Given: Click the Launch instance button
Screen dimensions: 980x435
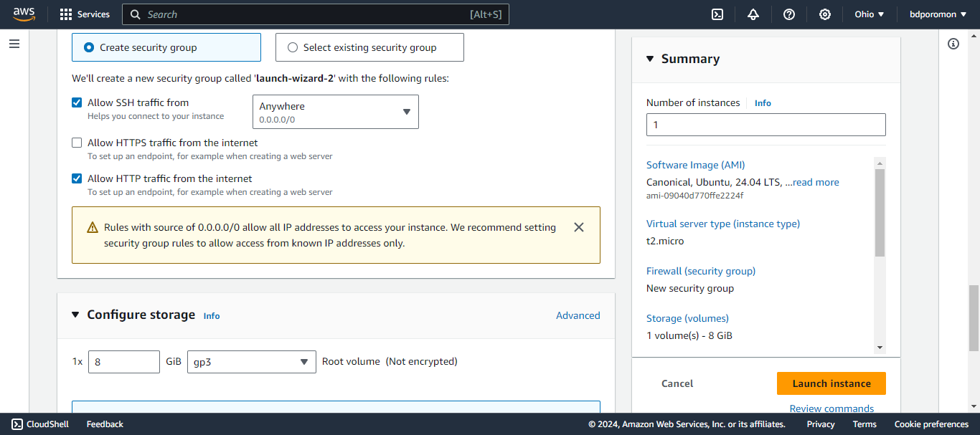Looking at the screenshot, I should pyautogui.click(x=831, y=383).
